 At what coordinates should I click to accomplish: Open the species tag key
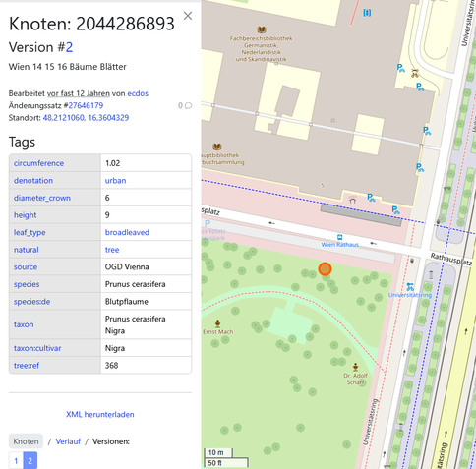[x=27, y=284]
